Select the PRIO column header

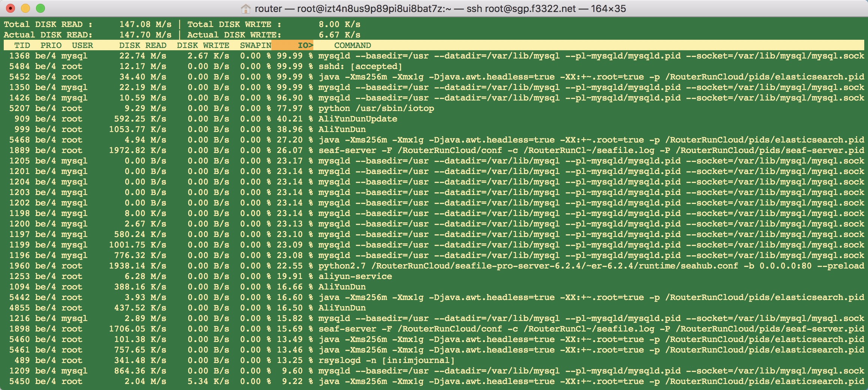[x=51, y=45]
